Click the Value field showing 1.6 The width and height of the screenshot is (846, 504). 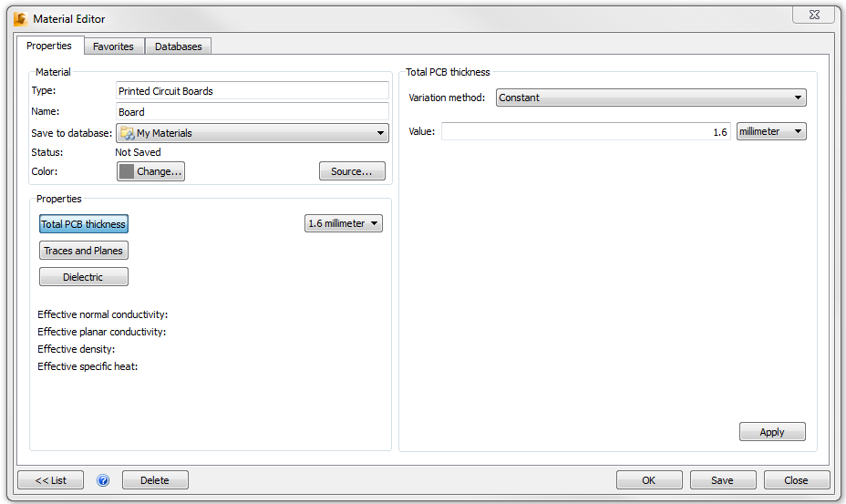(586, 131)
